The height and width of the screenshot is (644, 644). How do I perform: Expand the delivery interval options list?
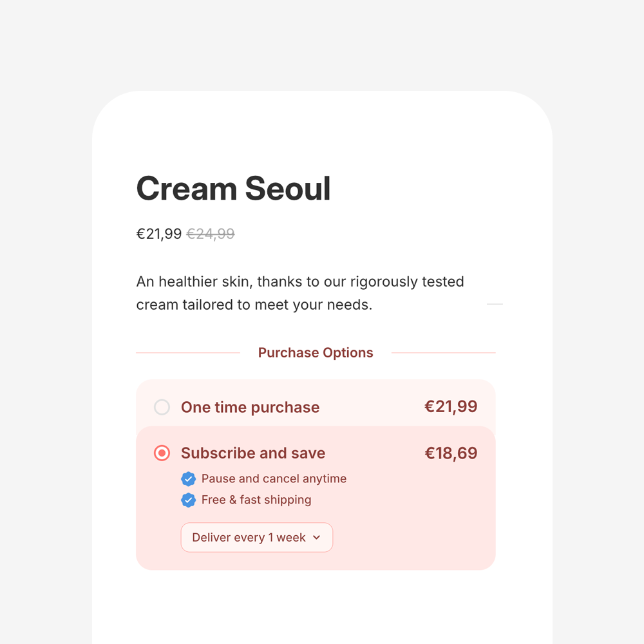point(256,537)
